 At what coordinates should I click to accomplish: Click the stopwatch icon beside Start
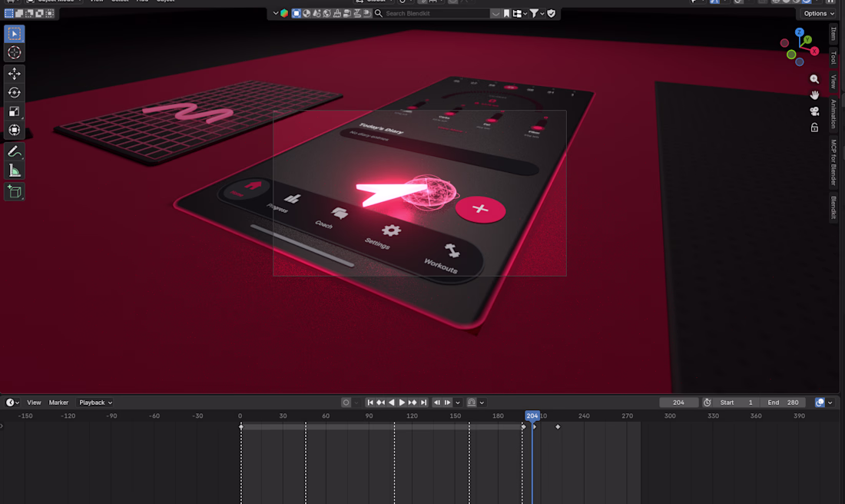point(707,403)
